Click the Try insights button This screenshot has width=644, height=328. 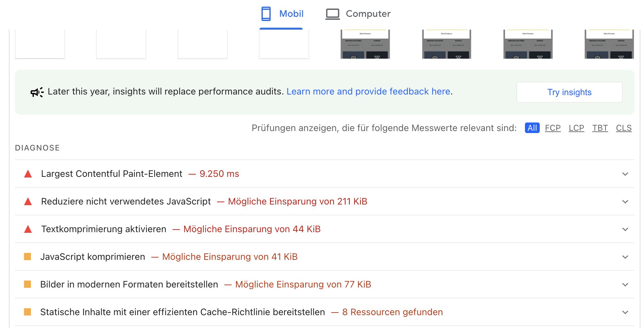569,92
